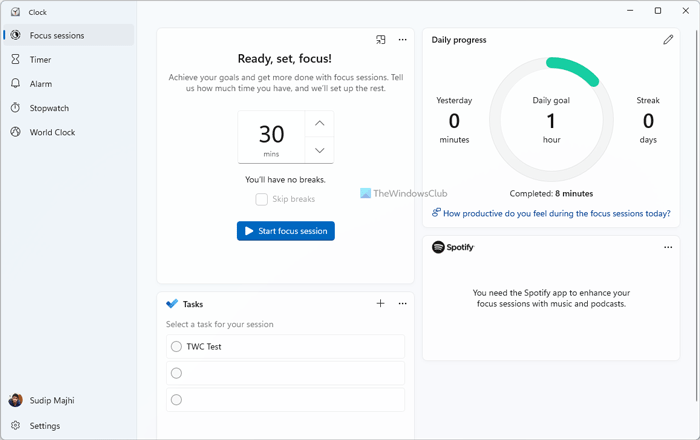Open the compact overlay view icon

pyautogui.click(x=381, y=40)
